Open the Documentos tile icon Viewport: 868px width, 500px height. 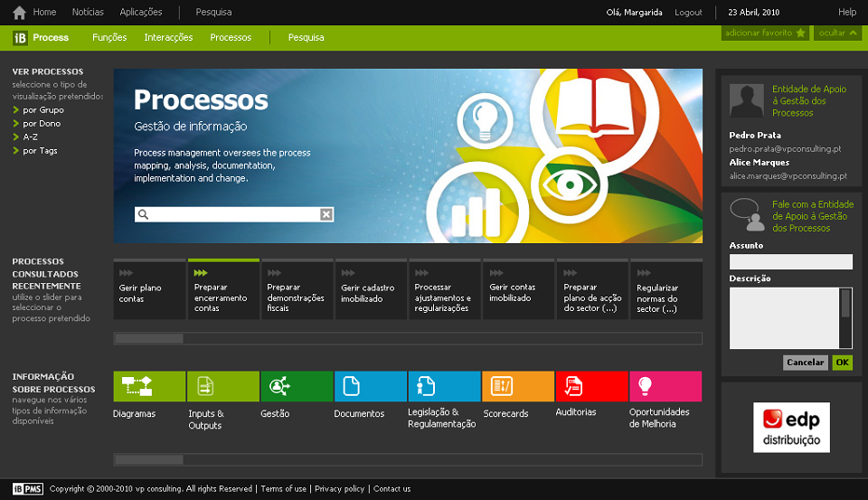[x=371, y=386]
